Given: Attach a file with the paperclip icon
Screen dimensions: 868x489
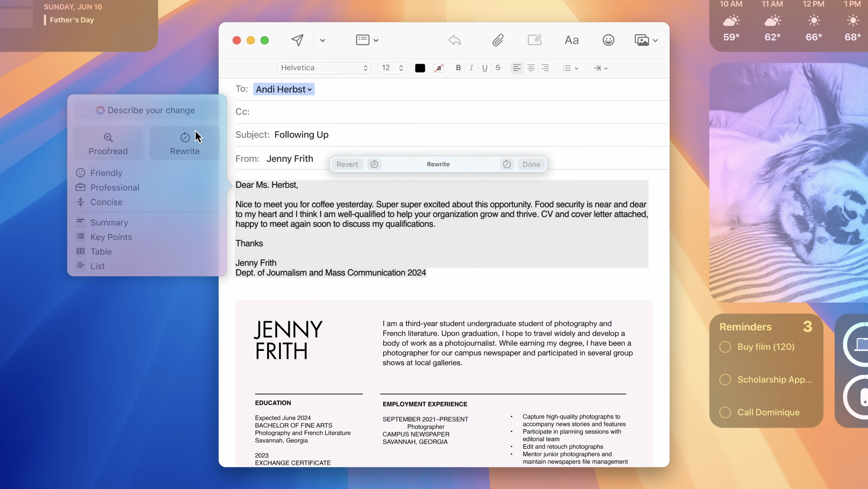Looking at the screenshot, I should [498, 40].
